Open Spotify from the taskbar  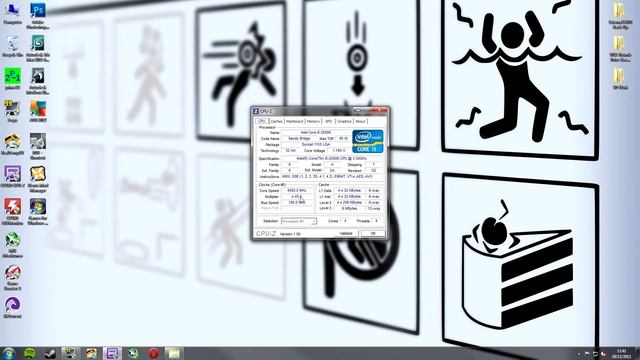pos(30,353)
